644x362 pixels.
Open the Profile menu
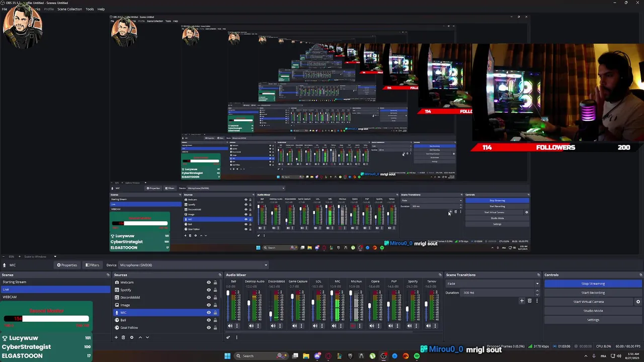pyautogui.click(x=49, y=9)
